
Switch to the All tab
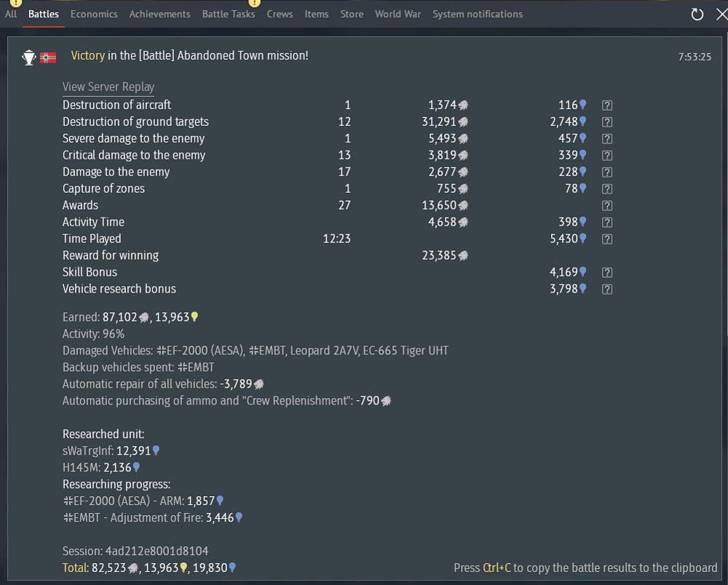tap(11, 14)
